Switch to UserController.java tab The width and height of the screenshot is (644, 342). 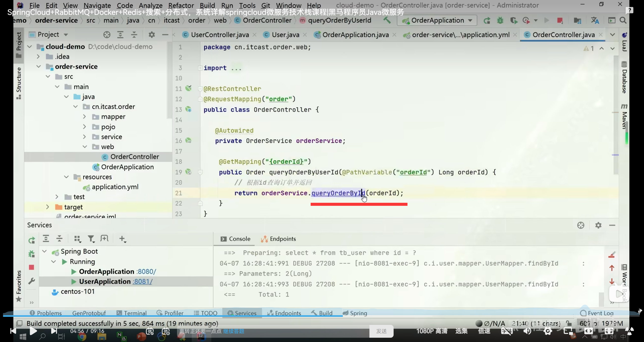219,35
